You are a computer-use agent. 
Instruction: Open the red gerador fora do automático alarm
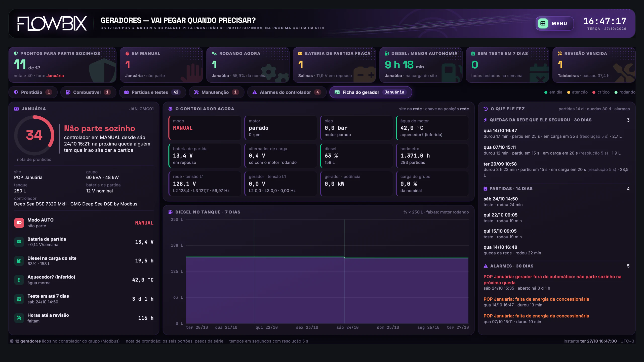pos(556,282)
